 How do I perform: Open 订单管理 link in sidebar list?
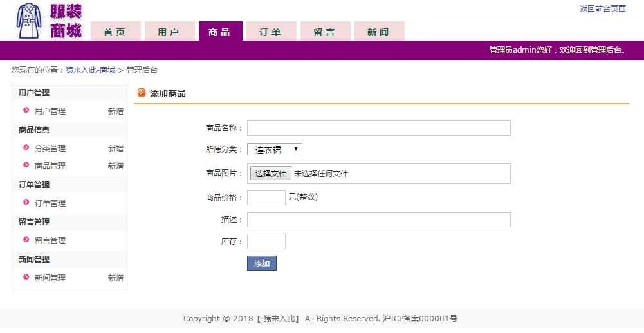pyautogui.click(x=50, y=203)
